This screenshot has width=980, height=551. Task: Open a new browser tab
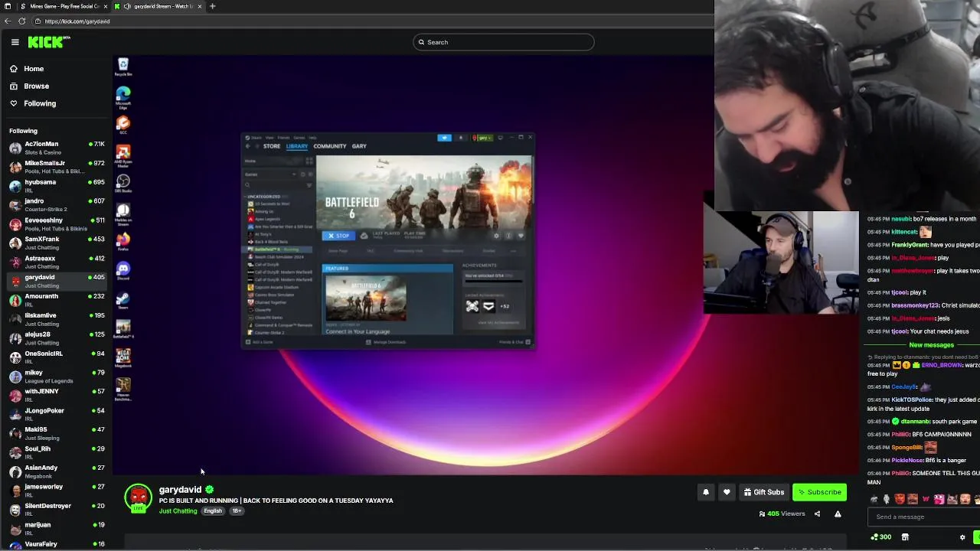(x=212, y=6)
